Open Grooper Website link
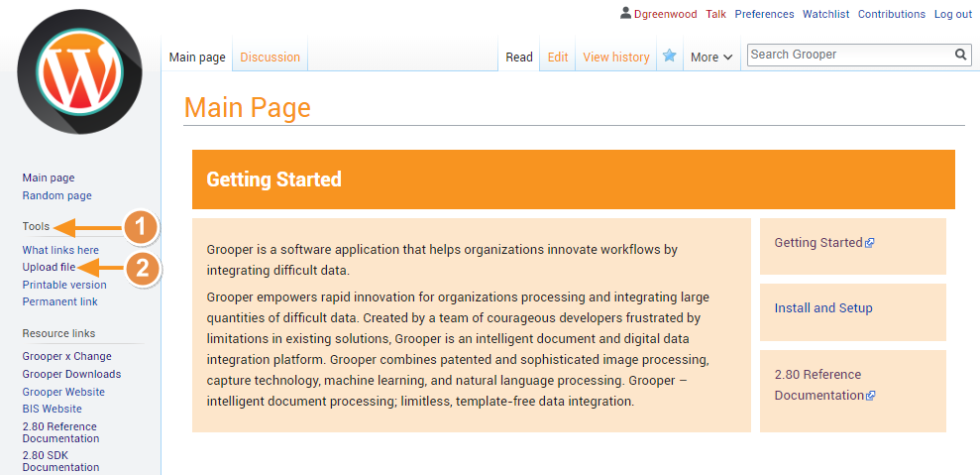Image resolution: width=980 pixels, height=475 pixels. [63, 392]
